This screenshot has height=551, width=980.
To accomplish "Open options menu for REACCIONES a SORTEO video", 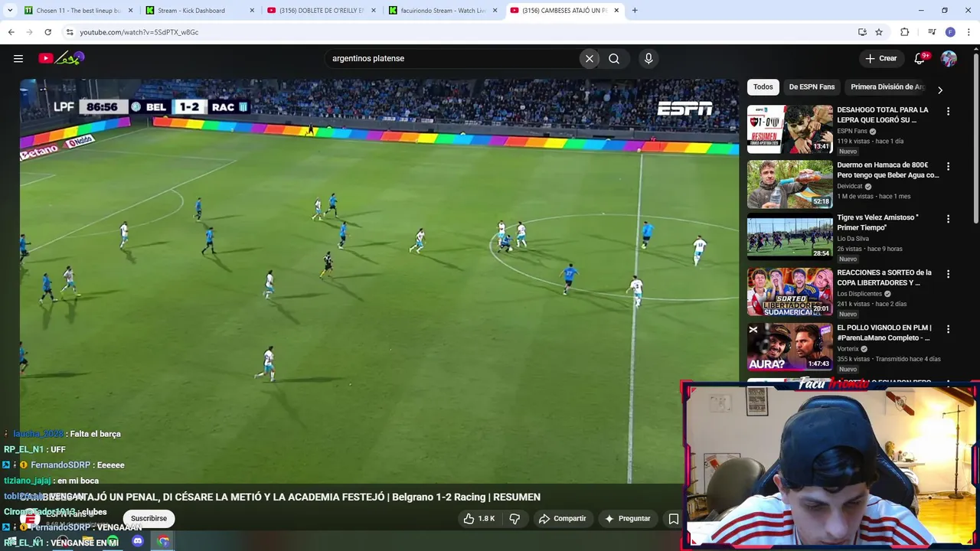I will coord(948,274).
